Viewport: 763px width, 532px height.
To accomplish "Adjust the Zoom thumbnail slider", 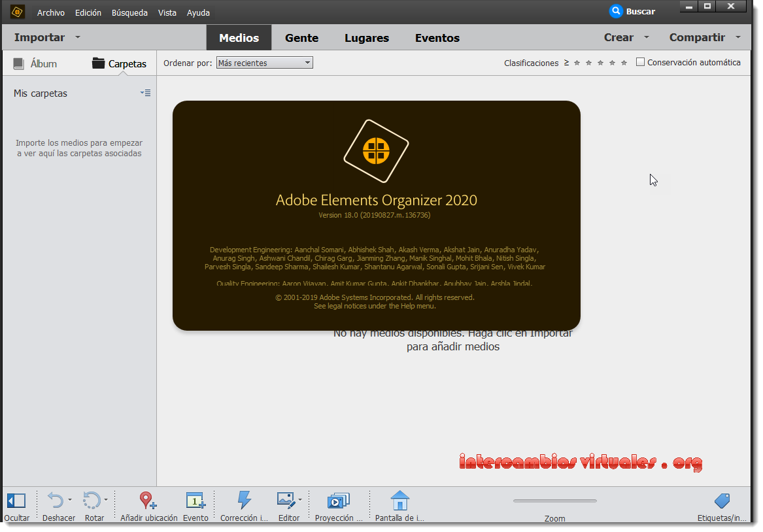I will 554,501.
